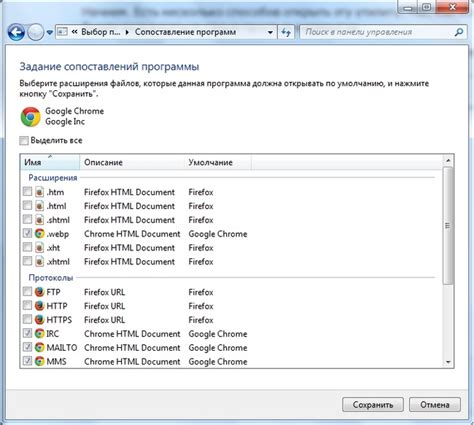
Task: Check the HTTPS protocol checkbox
Action: (x=27, y=319)
